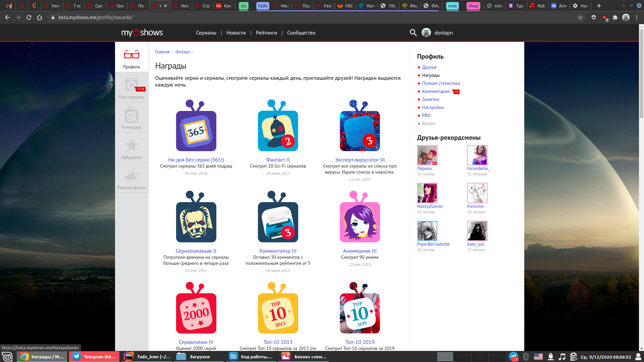Open Telegram icon in system tray
Viewport: 644px width, 362px height.
(514, 357)
